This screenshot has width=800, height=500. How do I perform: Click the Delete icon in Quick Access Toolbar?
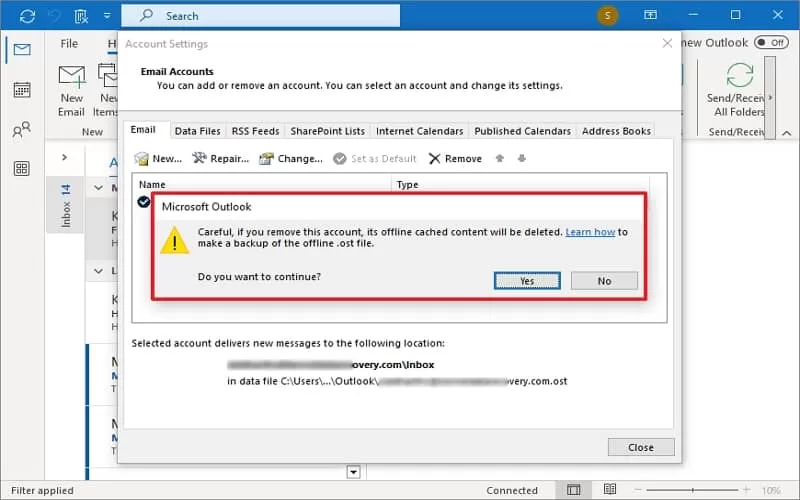point(81,16)
